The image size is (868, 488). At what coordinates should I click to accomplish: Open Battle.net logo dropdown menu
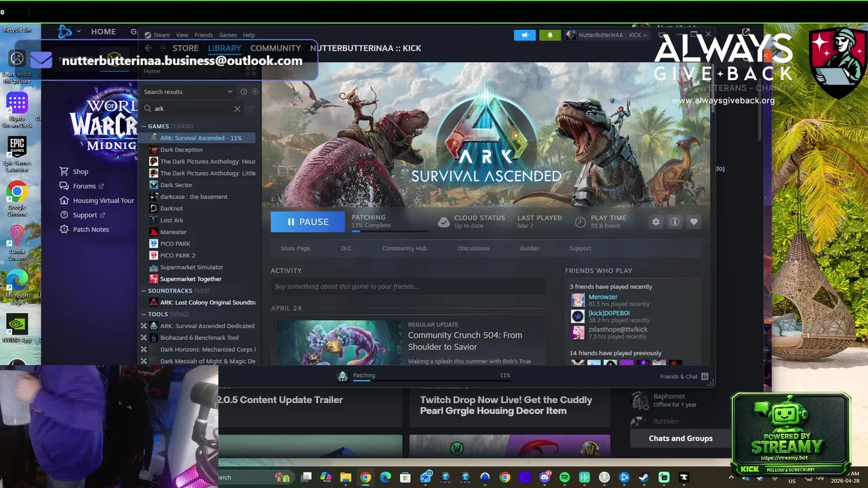(69, 31)
